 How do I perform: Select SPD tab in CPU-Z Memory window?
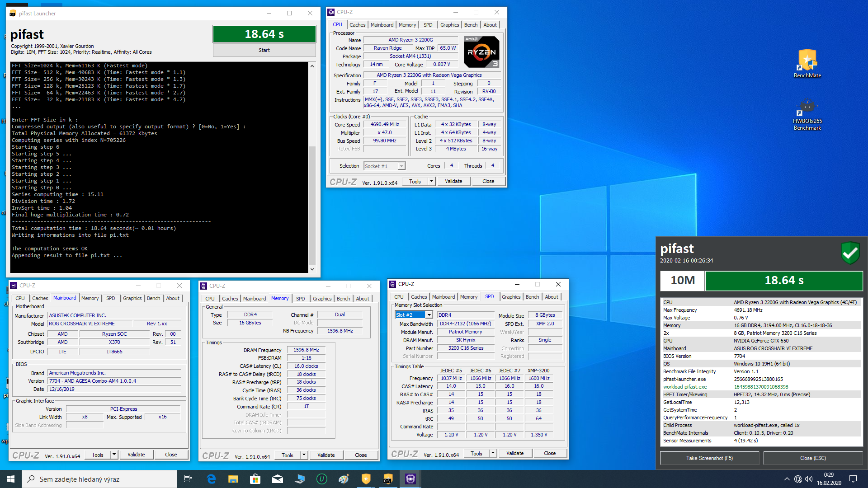[300, 299]
